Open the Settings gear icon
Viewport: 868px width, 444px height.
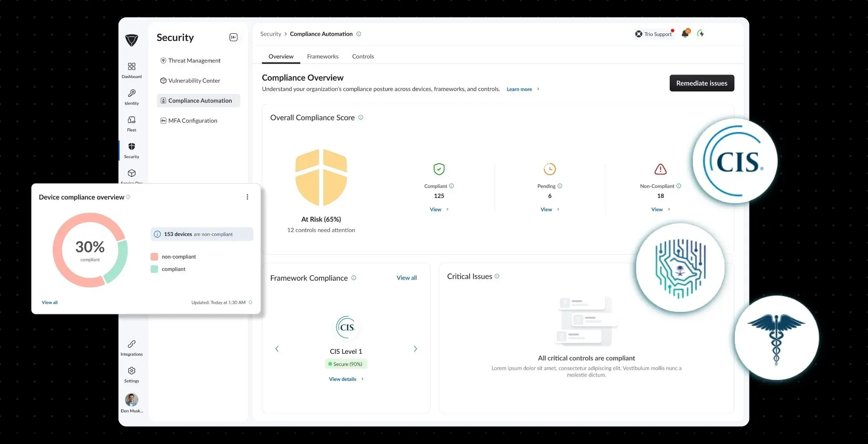[x=132, y=371]
